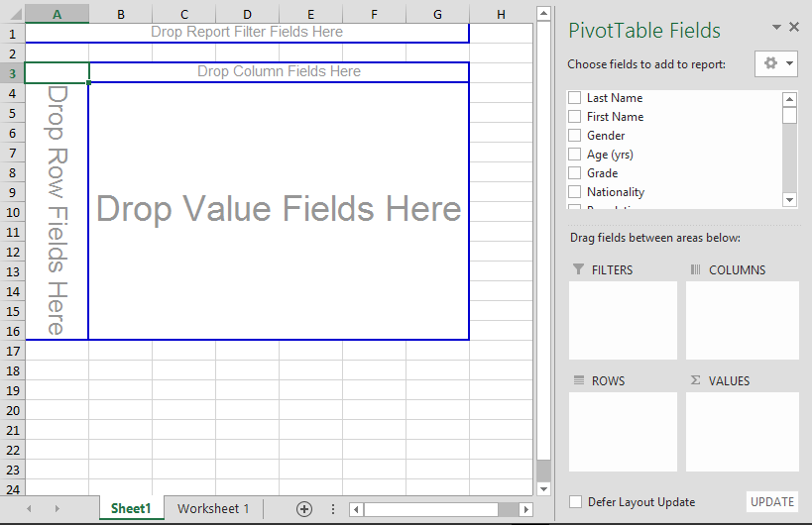812x525 pixels.
Task: Click the add new sheet plus icon
Action: 304,509
